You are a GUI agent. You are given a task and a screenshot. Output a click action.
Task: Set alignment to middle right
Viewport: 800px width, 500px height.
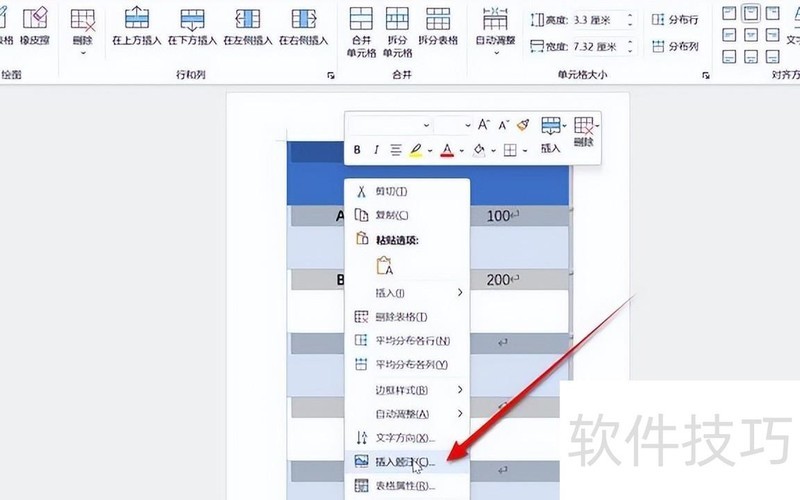[x=772, y=35]
